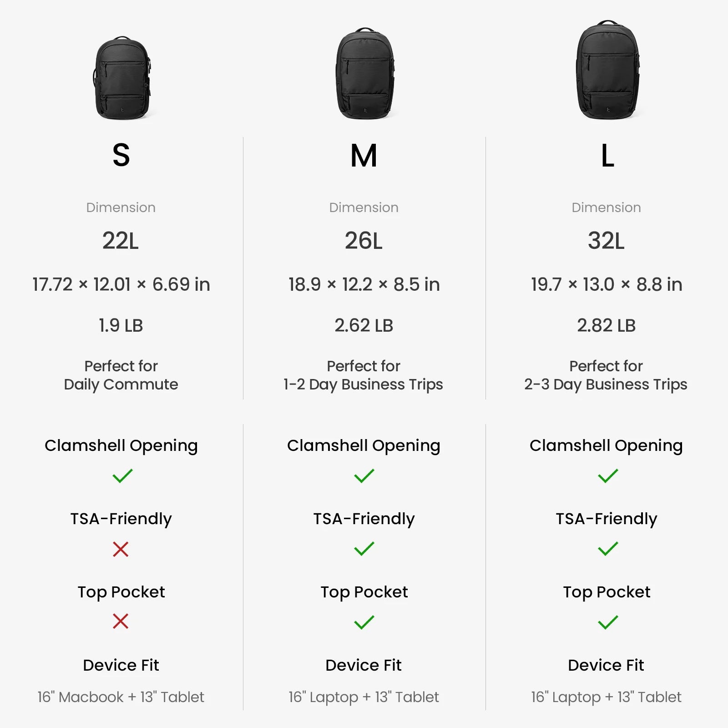
Task: Click the green checkmark under L Clamshell Opening
Action: pyautogui.click(x=608, y=476)
